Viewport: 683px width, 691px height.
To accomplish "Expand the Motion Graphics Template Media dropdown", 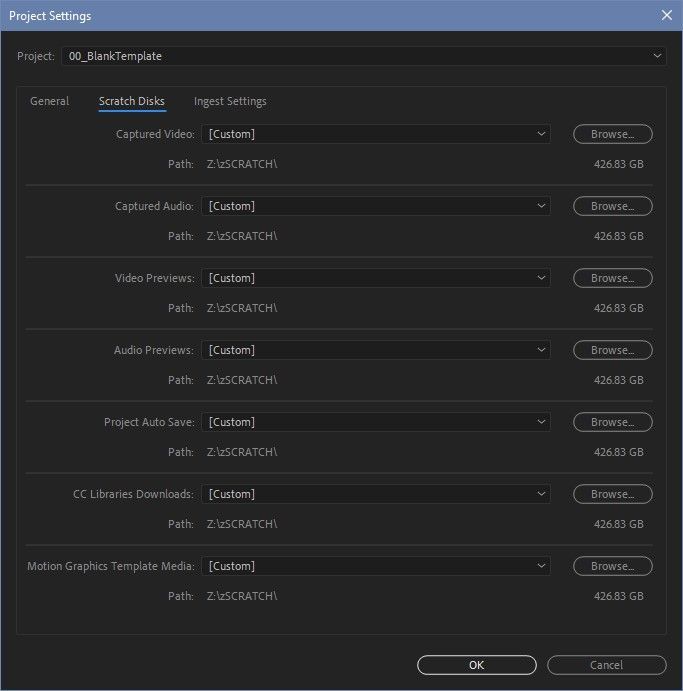I will click(x=376, y=566).
